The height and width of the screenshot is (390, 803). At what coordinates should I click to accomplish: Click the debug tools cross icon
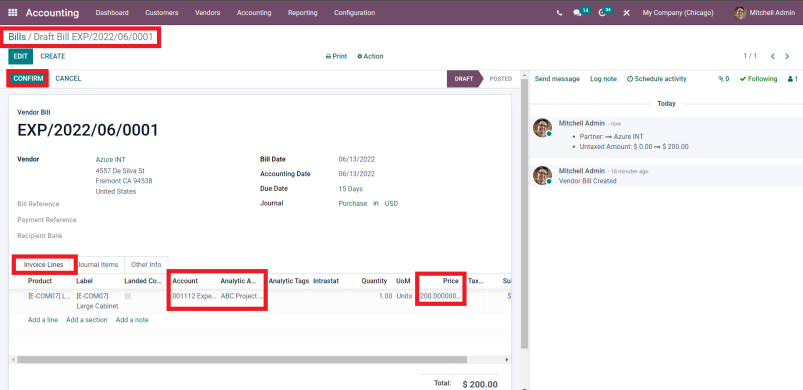(626, 13)
